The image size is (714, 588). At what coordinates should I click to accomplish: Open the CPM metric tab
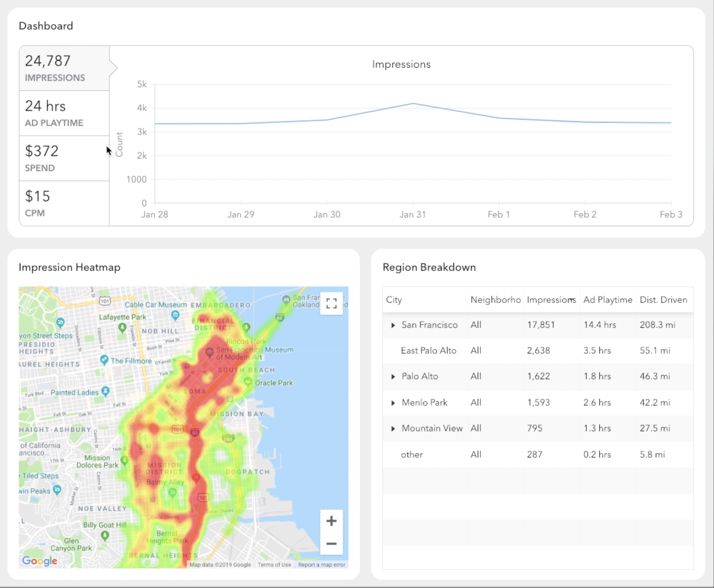[64, 203]
